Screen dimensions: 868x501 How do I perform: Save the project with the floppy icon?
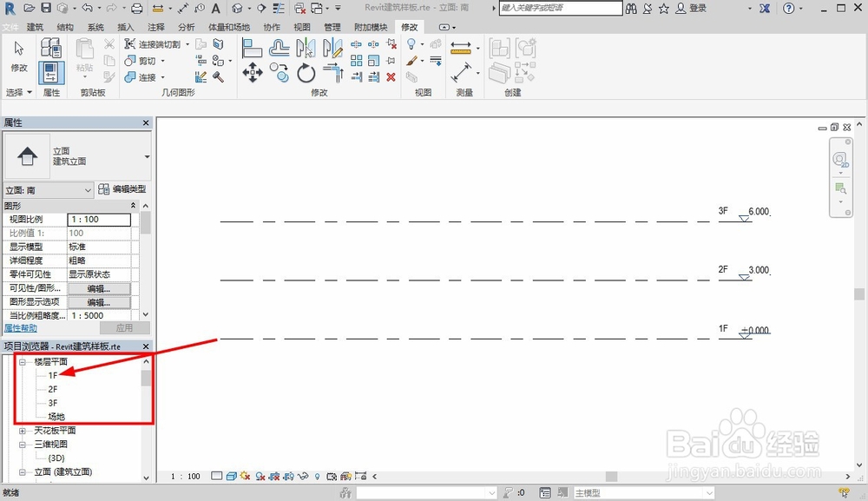point(46,8)
